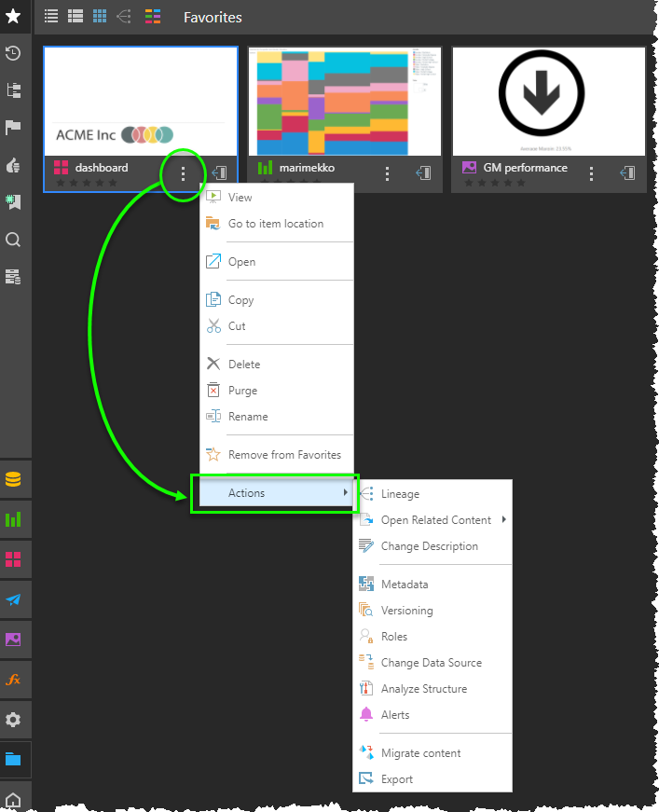Open the yellow database Model module

point(13,479)
